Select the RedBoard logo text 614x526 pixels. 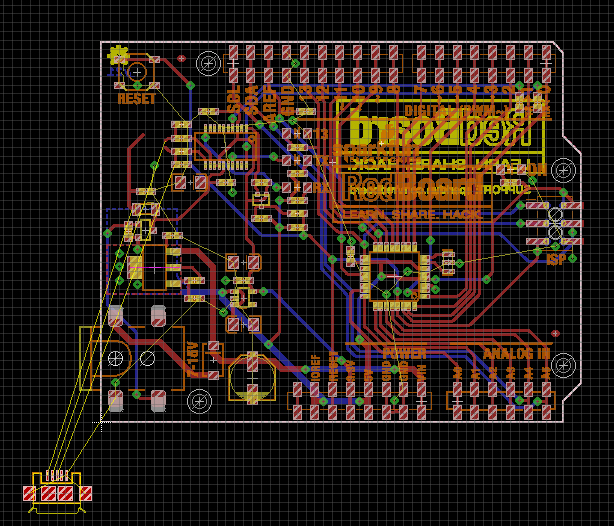coord(414,188)
